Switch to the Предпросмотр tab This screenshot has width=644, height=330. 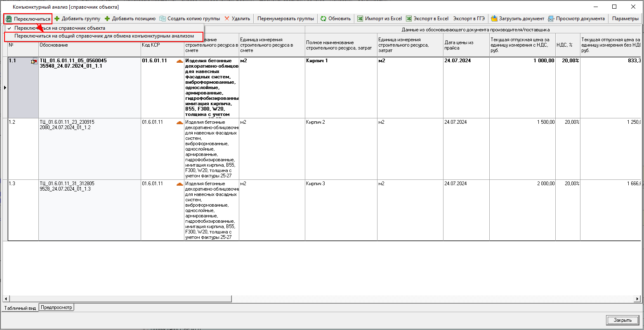point(57,307)
